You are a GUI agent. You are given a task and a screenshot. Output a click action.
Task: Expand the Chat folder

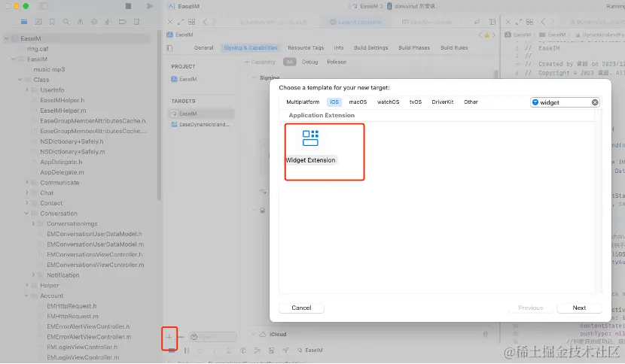(x=26, y=193)
